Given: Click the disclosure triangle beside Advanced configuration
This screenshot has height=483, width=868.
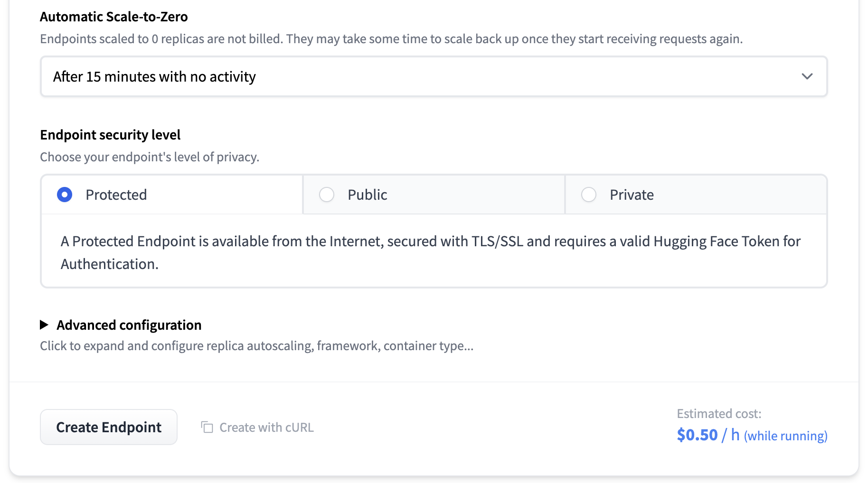Looking at the screenshot, I should (x=45, y=325).
